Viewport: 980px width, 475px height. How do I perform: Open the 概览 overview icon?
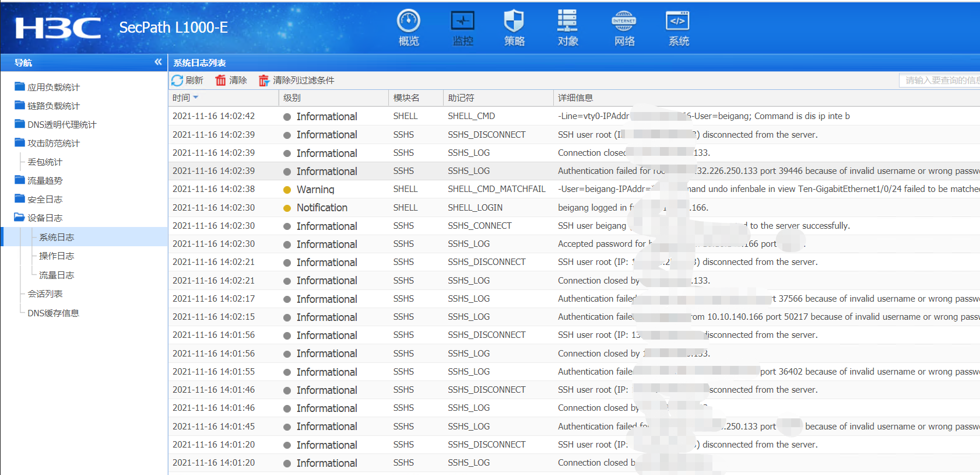pos(408,22)
